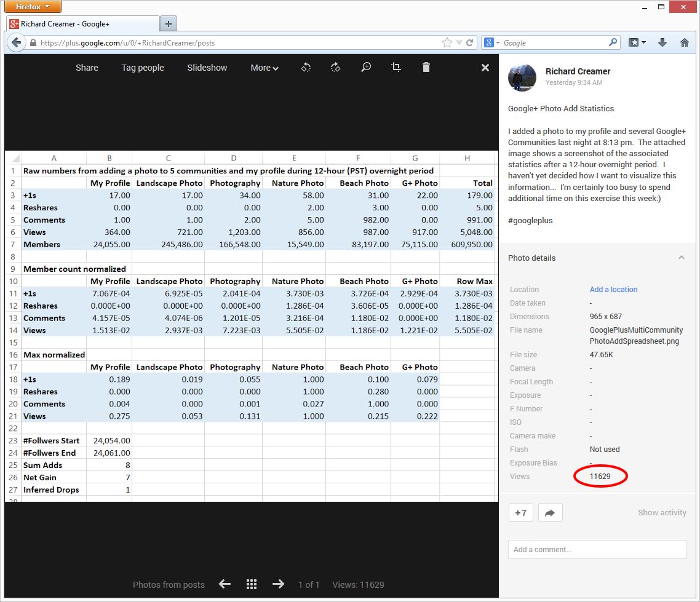Click the spreadsheet photo image
The image size is (700, 602).
252,327
